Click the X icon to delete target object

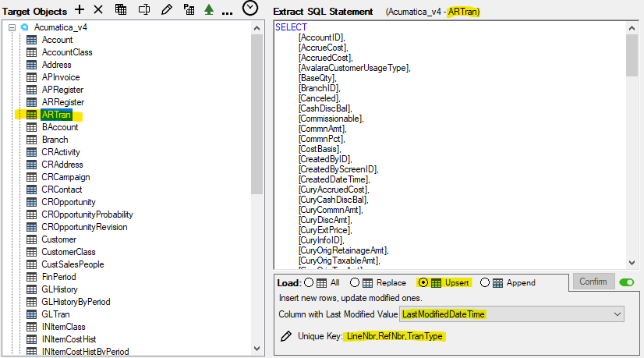tap(98, 9)
